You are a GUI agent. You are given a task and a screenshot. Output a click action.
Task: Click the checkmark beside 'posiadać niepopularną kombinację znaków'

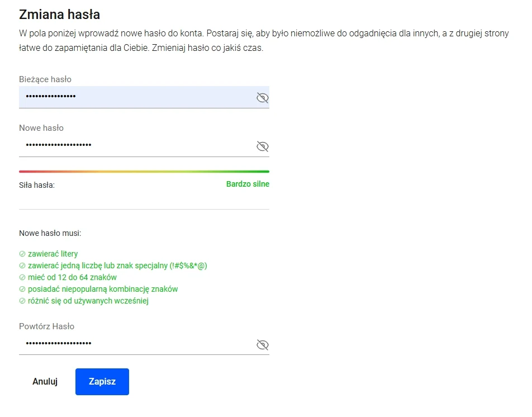click(x=22, y=289)
